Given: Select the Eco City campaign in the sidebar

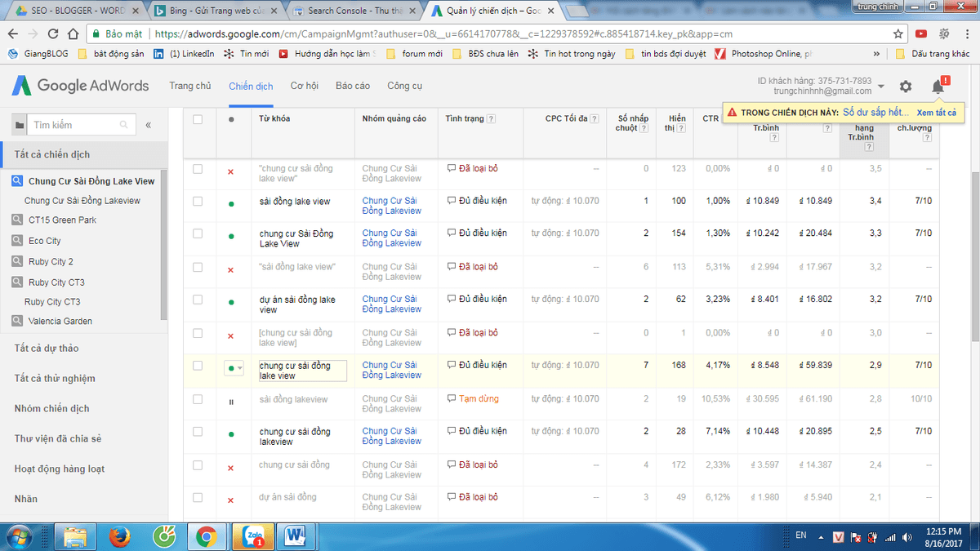Looking at the screenshot, I should [x=45, y=241].
